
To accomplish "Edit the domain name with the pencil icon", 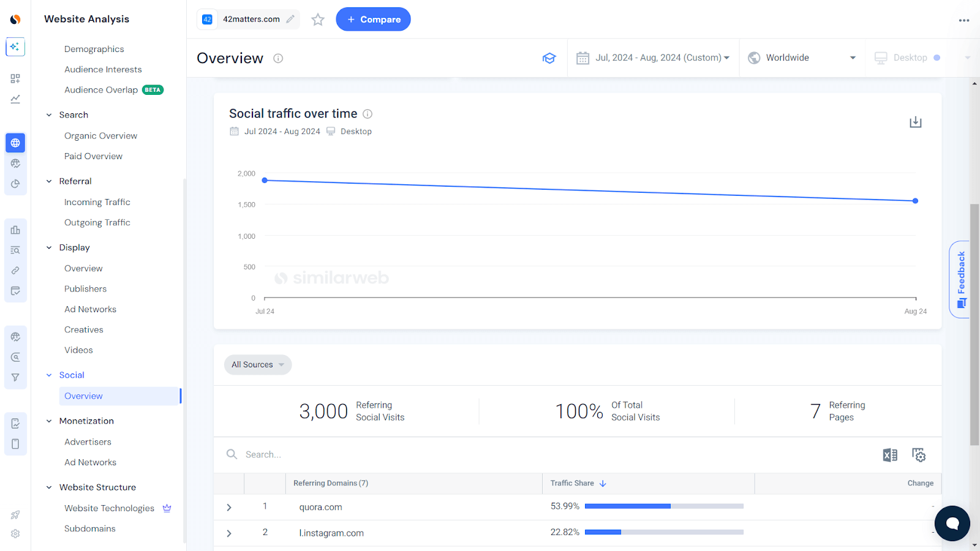I will [290, 19].
